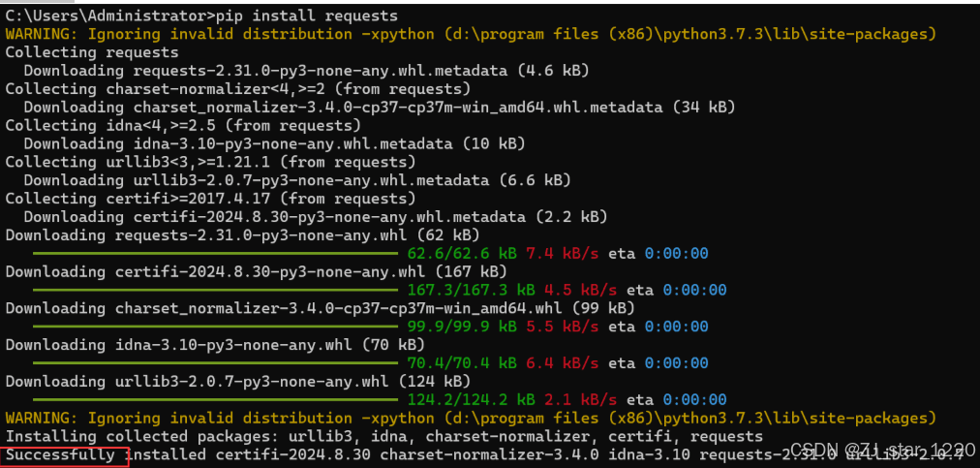
Task: Click the urllib3 download progress bar
Action: tap(215, 399)
